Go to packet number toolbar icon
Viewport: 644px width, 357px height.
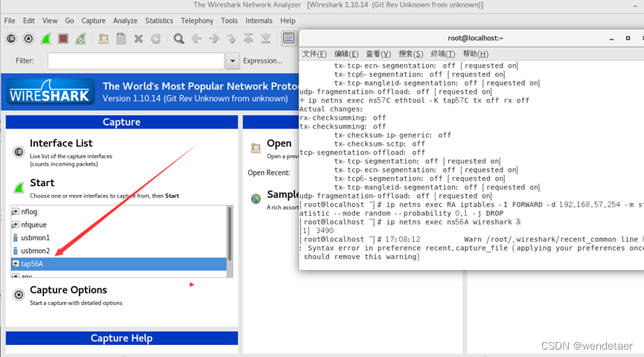click(x=232, y=39)
